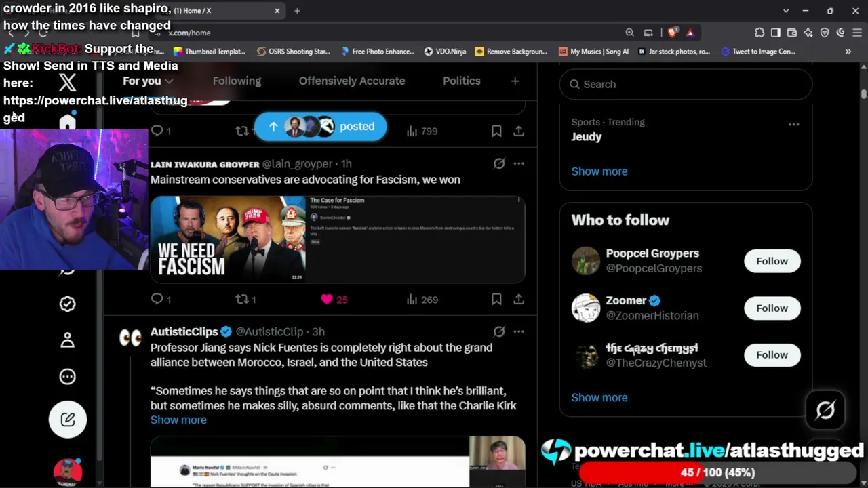Open the Tweet to Image Con... bookmark
868x488 pixels.
tap(757, 52)
